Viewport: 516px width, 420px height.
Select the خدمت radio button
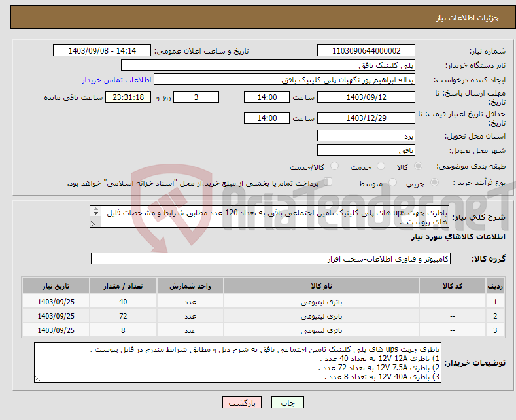click(x=381, y=166)
